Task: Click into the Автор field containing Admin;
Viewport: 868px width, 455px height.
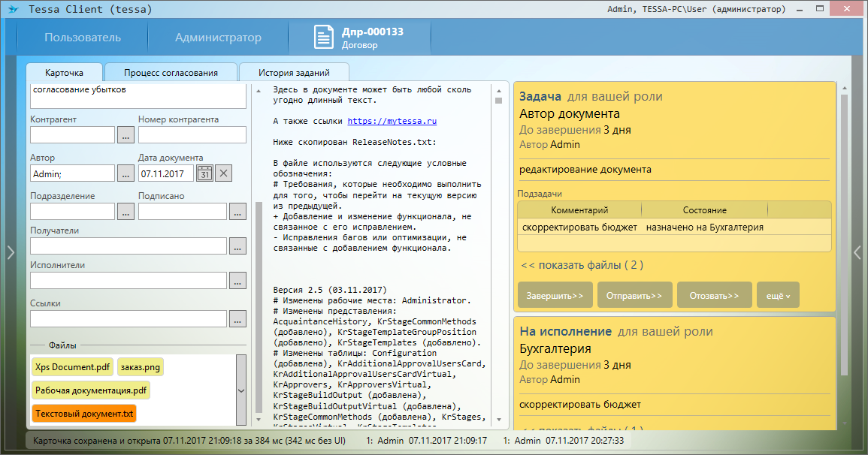Action: pos(72,173)
